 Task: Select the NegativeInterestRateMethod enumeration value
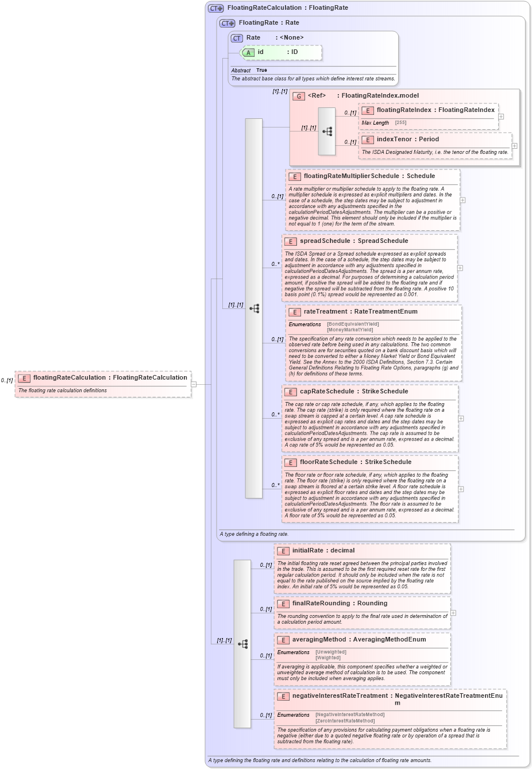(x=350, y=715)
